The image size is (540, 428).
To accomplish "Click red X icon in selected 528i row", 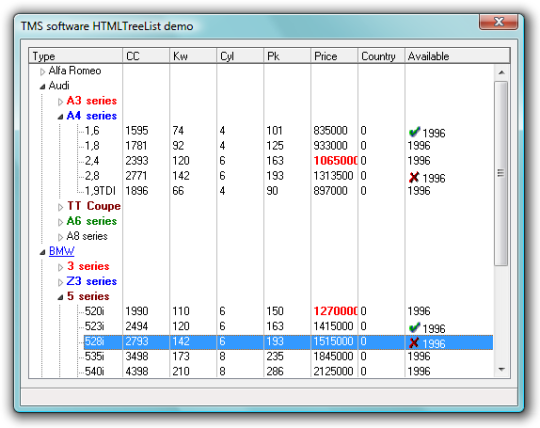I will 414,343.
